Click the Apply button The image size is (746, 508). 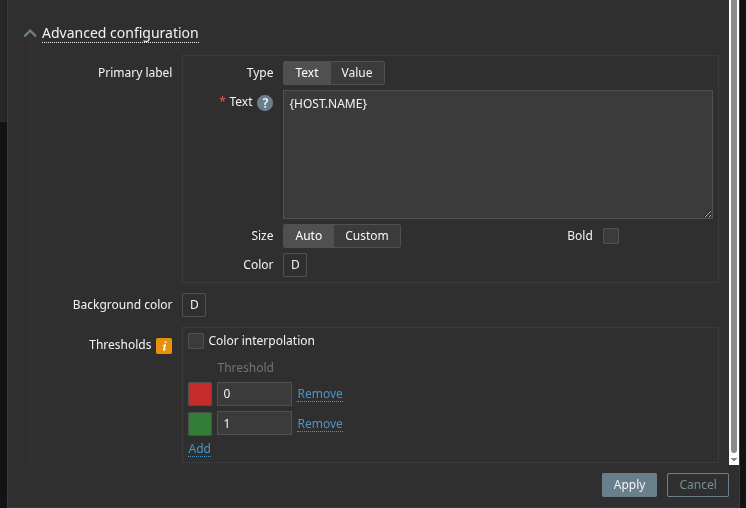pos(629,485)
